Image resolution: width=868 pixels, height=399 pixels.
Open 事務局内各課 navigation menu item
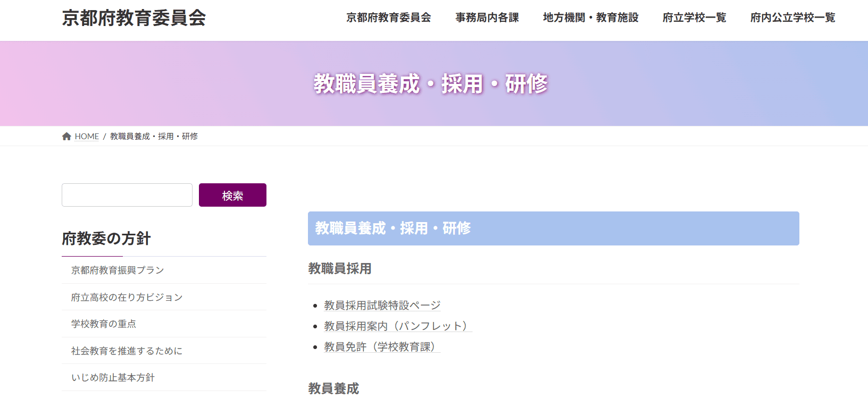487,18
